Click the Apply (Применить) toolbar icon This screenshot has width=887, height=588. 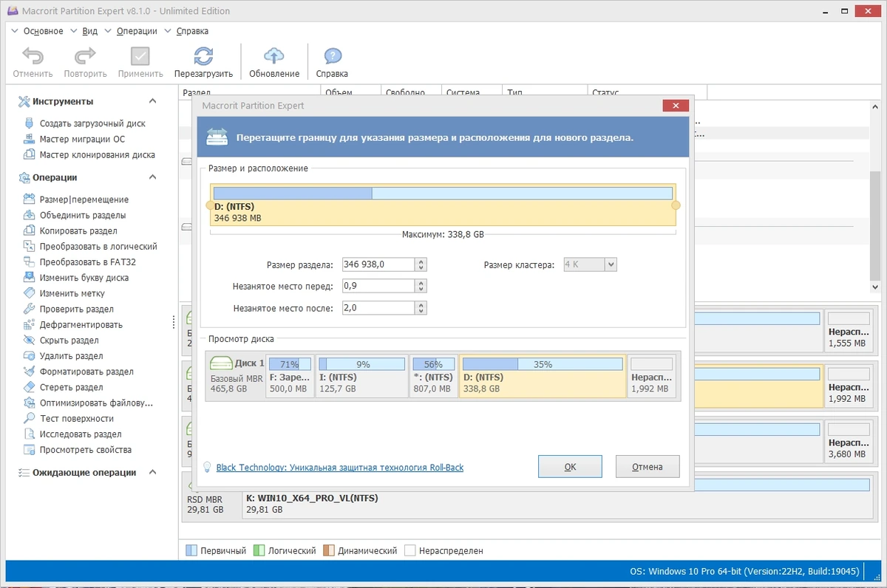(140, 57)
